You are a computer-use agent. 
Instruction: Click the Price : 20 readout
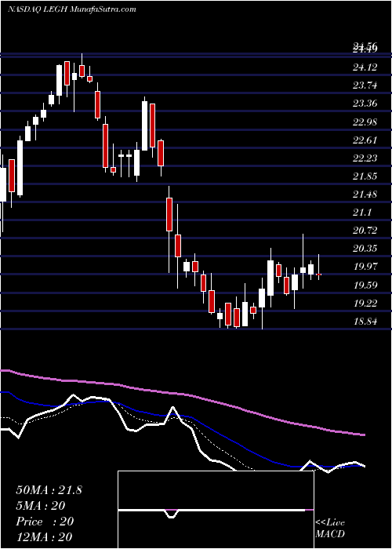45,522
